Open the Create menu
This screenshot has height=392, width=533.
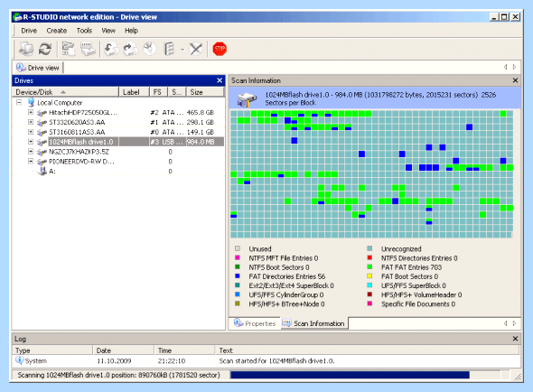56,31
